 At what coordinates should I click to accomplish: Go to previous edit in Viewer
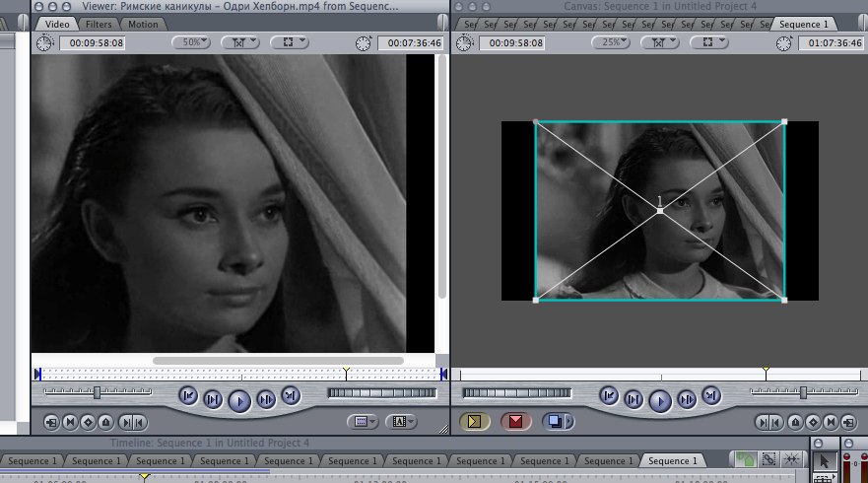[x=188, y=395]
